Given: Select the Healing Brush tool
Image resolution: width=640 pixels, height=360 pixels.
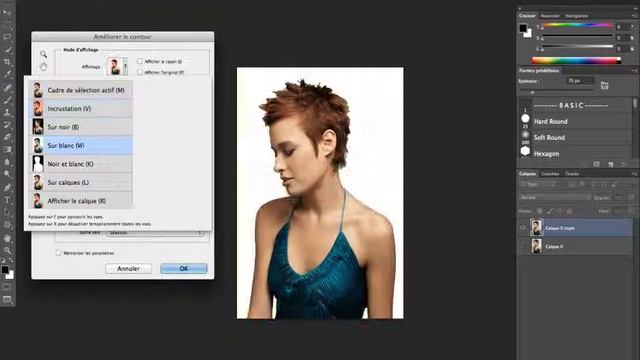Looking at the screenshot, I should [7, 87].
